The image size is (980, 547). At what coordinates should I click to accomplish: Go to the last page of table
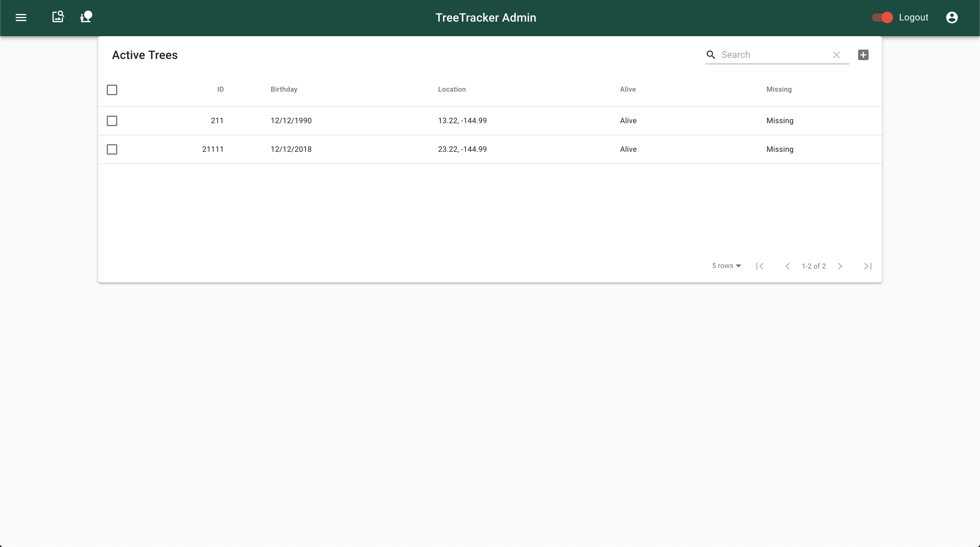point(868,266)
